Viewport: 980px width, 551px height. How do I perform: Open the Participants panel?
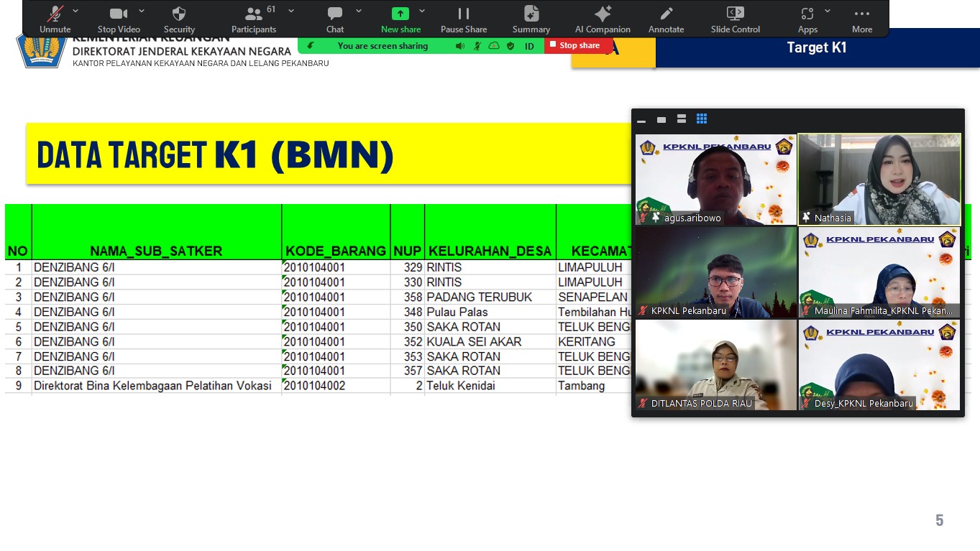253,19
